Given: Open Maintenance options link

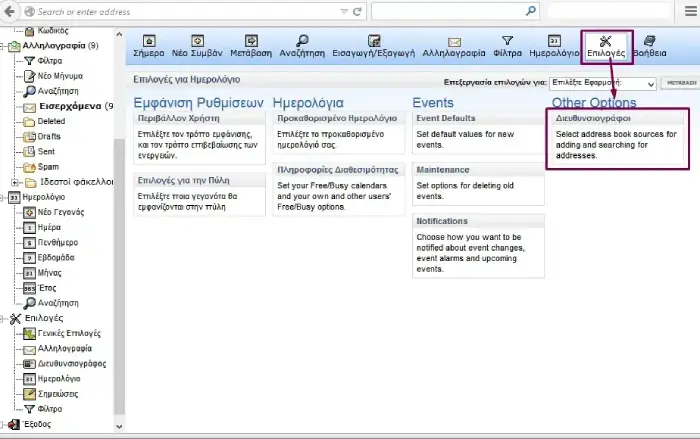Looking at the screenshot, I should [443, 170].
